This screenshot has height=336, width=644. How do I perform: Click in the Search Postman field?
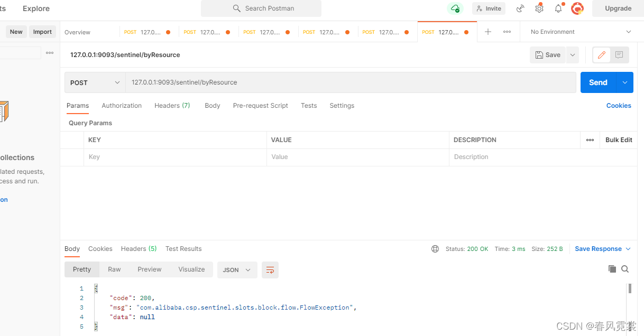tap(261, 8)
